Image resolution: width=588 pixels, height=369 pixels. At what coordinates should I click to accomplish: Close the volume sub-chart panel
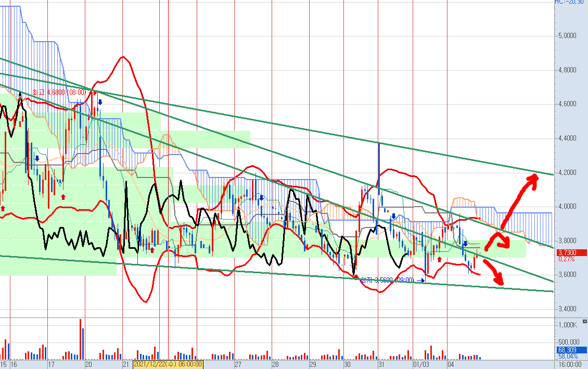click(x=585, y=321)
